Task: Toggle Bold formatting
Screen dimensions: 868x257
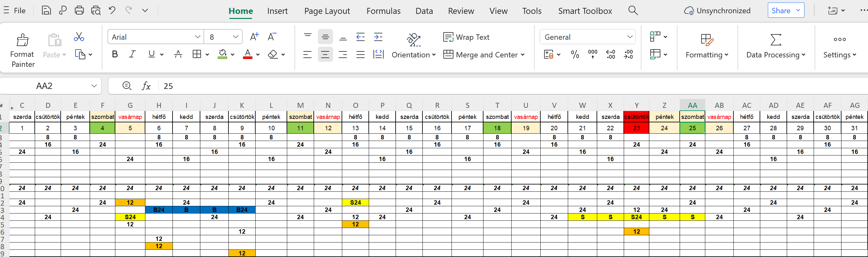Action: (x=115, y=54)
